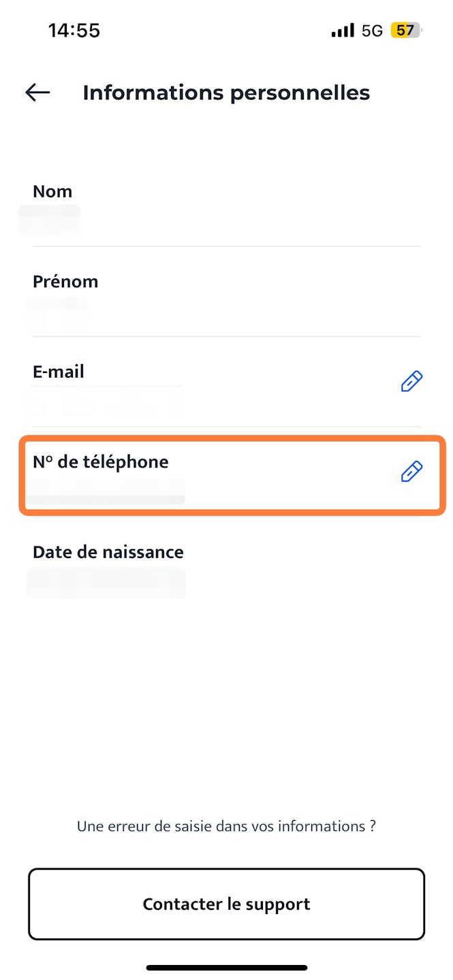Tap the blurred Nom value
This screenshot has width=453, height=980.
coord(50,220)
